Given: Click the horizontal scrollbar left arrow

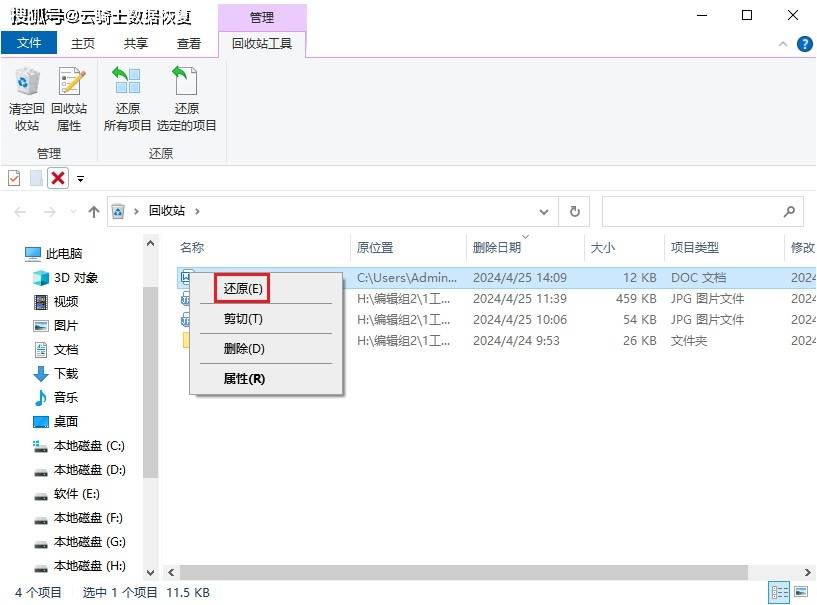Looking at the screenshot, I should pyautogui.click(x=171, y=572).
